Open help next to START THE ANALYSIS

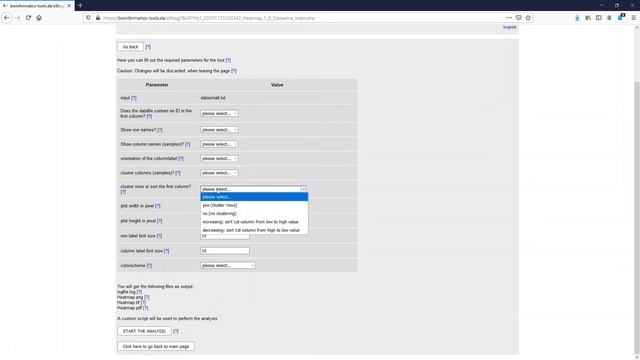pyautogui.click(x=176, y=331)
